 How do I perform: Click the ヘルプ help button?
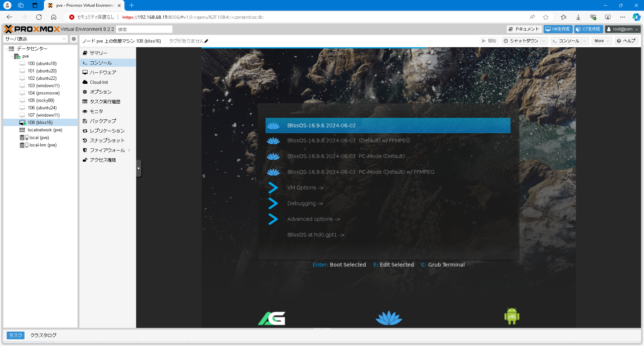click(626, 41)
